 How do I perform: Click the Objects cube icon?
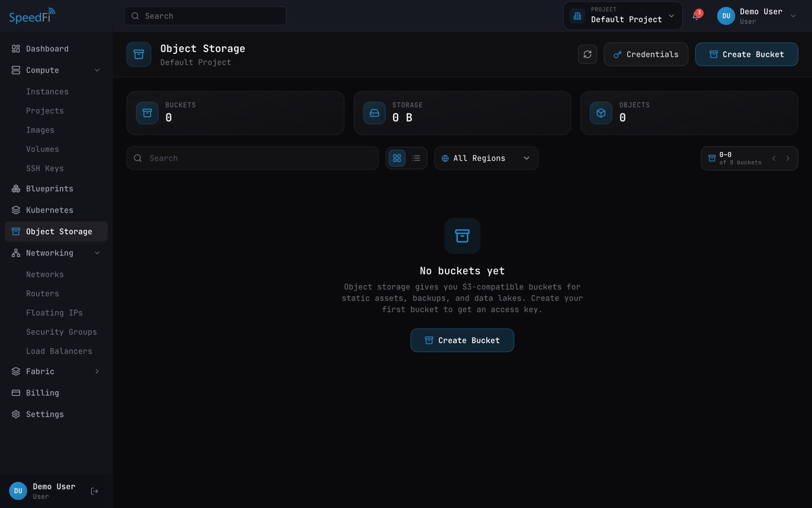pos(601,113)
